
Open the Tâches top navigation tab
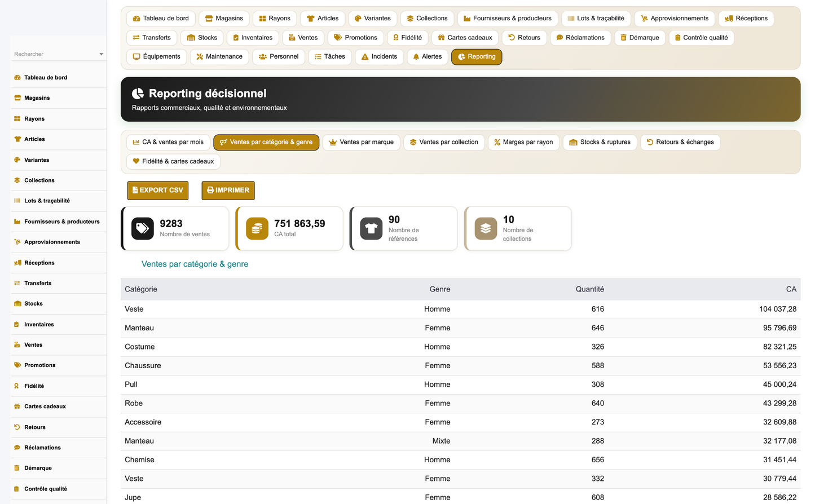(330, 57)
